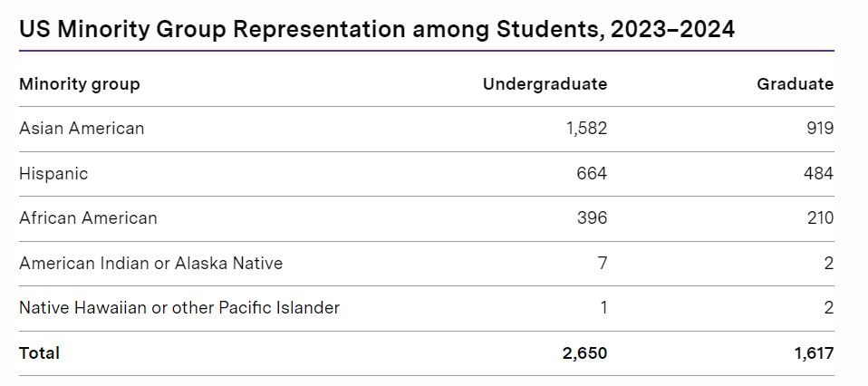
Task: Click American Indian undergraduate value 7
Action: point(603,263)
